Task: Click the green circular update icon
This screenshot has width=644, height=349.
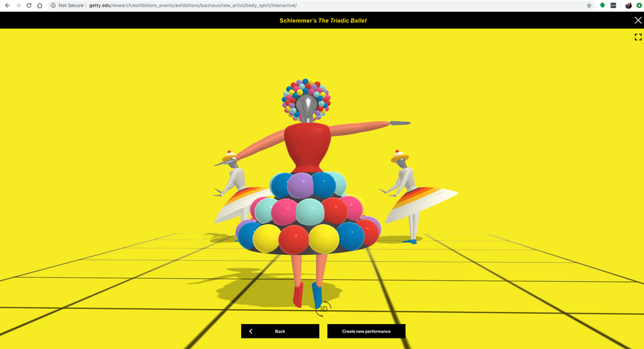Action: point(639,5)
